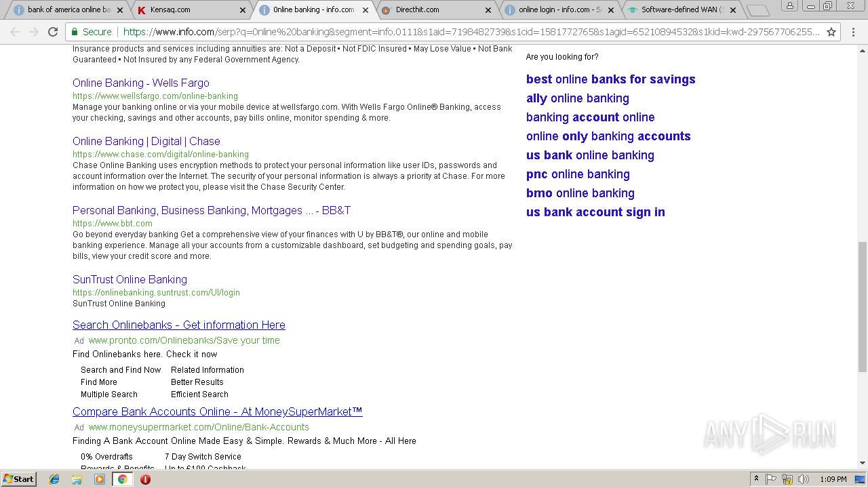Screen dimensions: 868x488
Task: Open the volume speaker tray icon
Action: [x=804, y=479]
